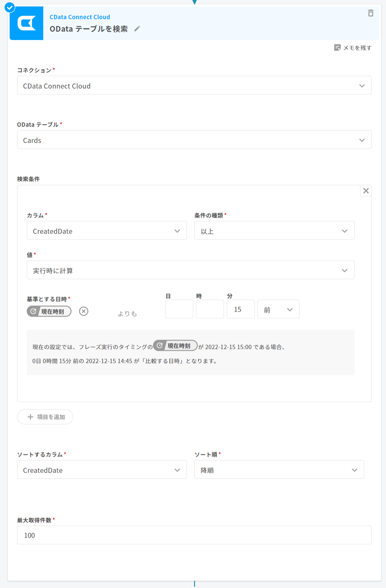Change the 前 direction dropdown
The width and height of the screenshot is (386, 588).
[x=278, y=309]
